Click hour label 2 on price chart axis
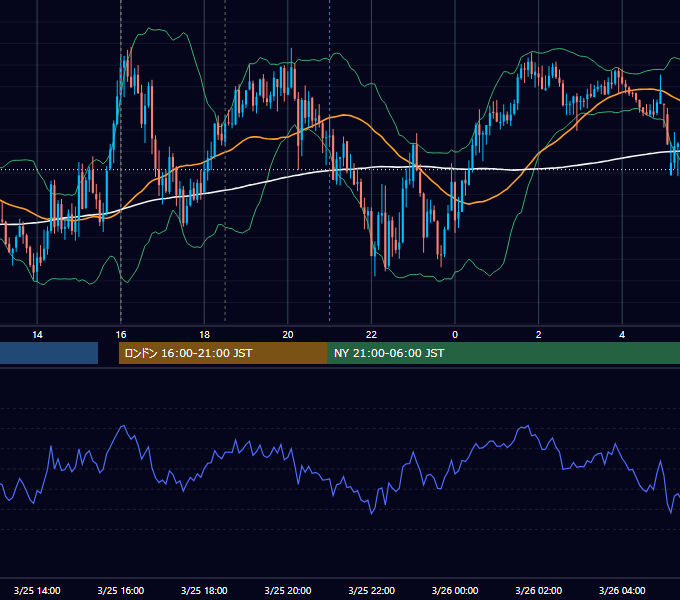This screenshot has height=600, width=680. point(539,335)
